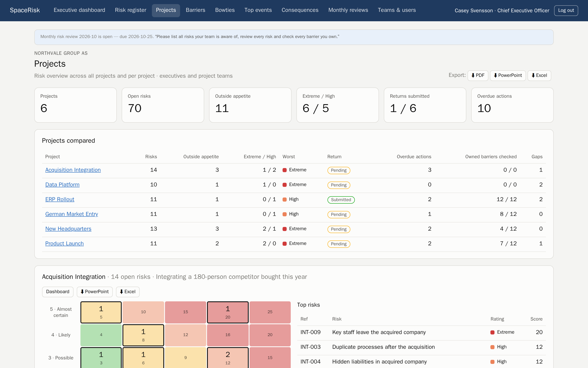588x368 pixels.
Task: Open the Bowties section
Action: (x=225, y=10)
